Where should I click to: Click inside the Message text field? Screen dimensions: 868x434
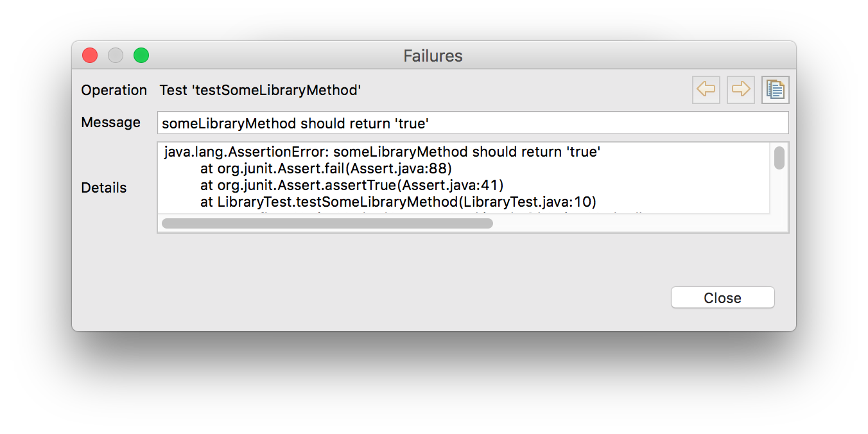(473, 123)
